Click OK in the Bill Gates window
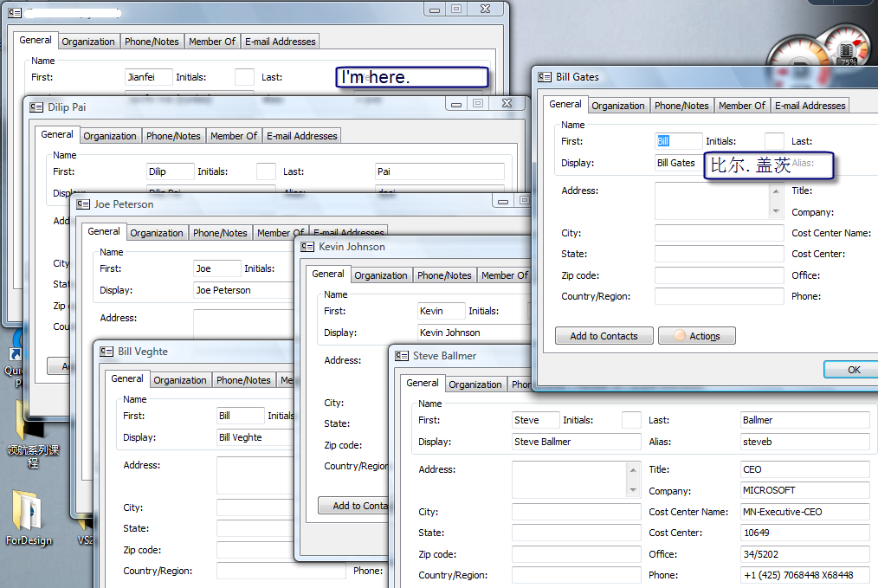Image resolution: width=878 pixels, height=588 pixels. (x=850, y=370)
